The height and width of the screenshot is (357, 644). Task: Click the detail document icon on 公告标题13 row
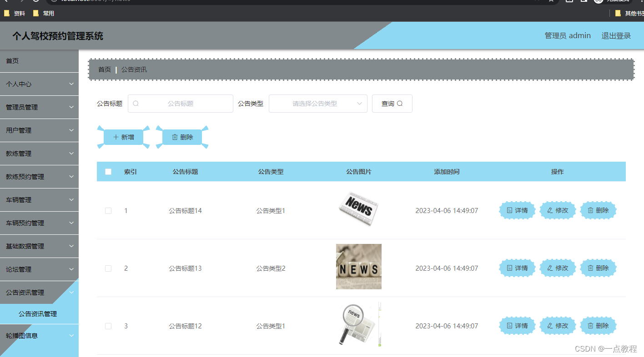(x=510, y=268)
